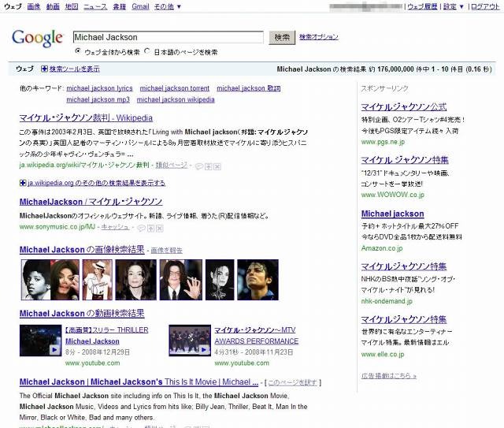The height and width of the screenshot is (428, 504).
Task: Open the This Is It Movie official site result
Action: 139,382
